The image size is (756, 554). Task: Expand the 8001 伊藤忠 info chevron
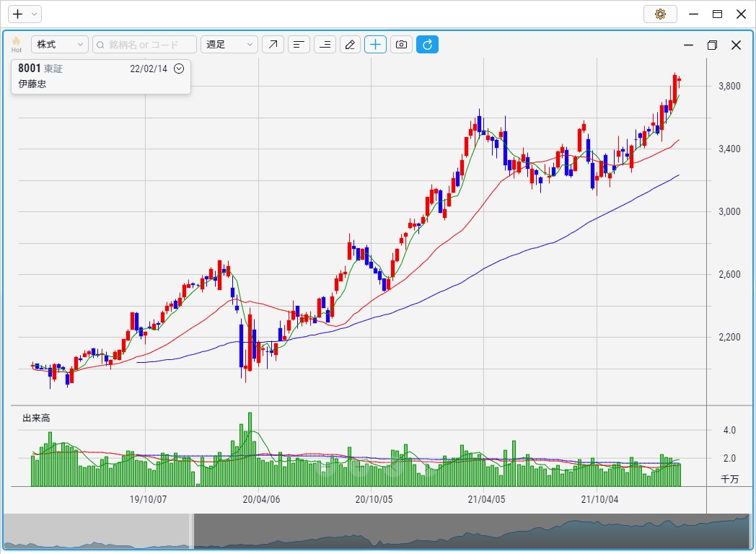coord(180,69)
